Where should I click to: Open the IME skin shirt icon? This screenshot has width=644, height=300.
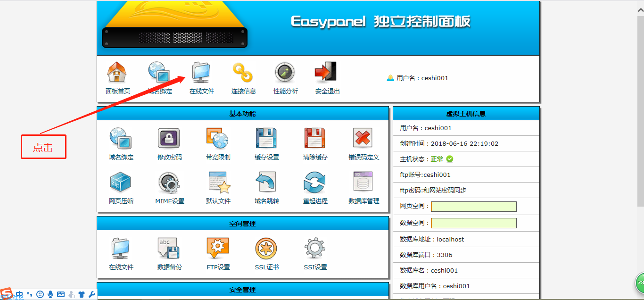[x=82, y=295]
